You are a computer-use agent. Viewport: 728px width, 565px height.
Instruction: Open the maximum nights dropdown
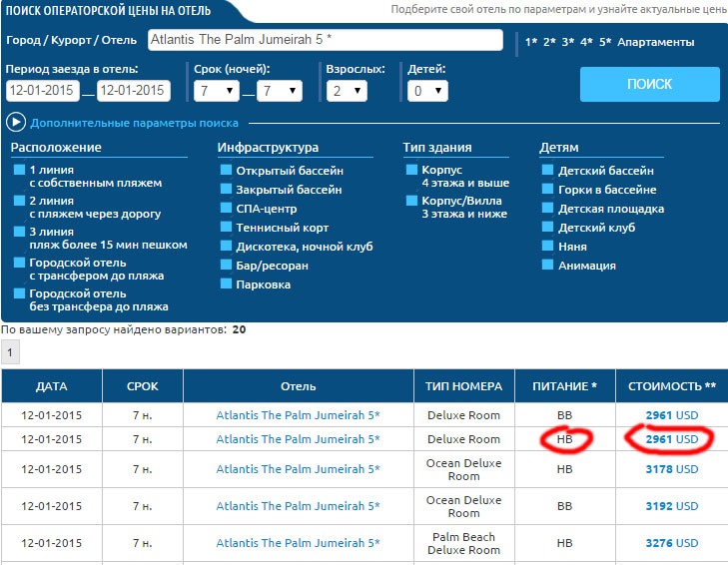point(280,91)
